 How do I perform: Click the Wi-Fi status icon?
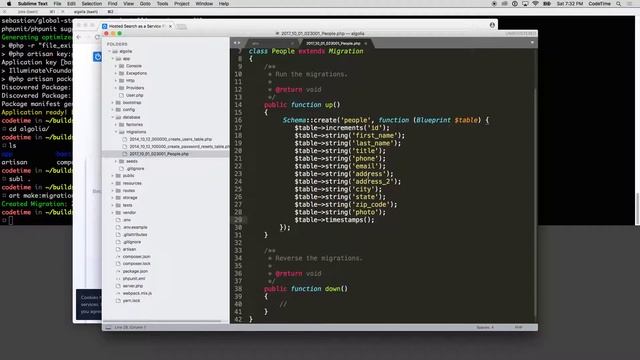536,4
